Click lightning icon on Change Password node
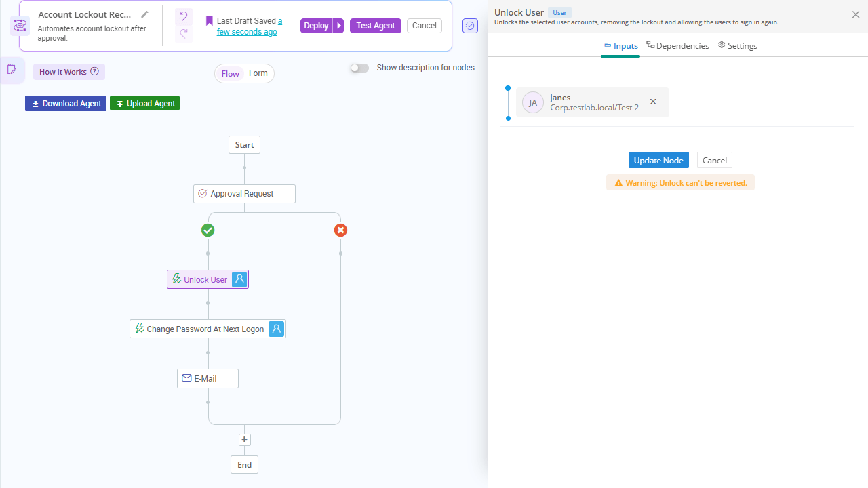Viewport: 868px width, 488px height. (x=140, y=328)
